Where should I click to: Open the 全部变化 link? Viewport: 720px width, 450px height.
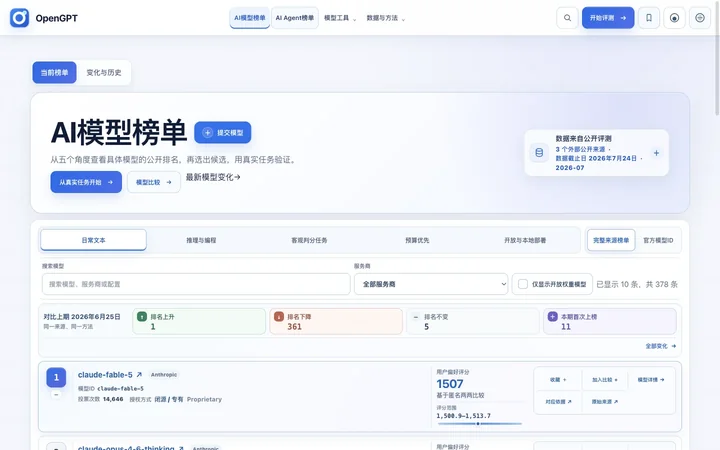pyautogui.click(x=661, y=346)
